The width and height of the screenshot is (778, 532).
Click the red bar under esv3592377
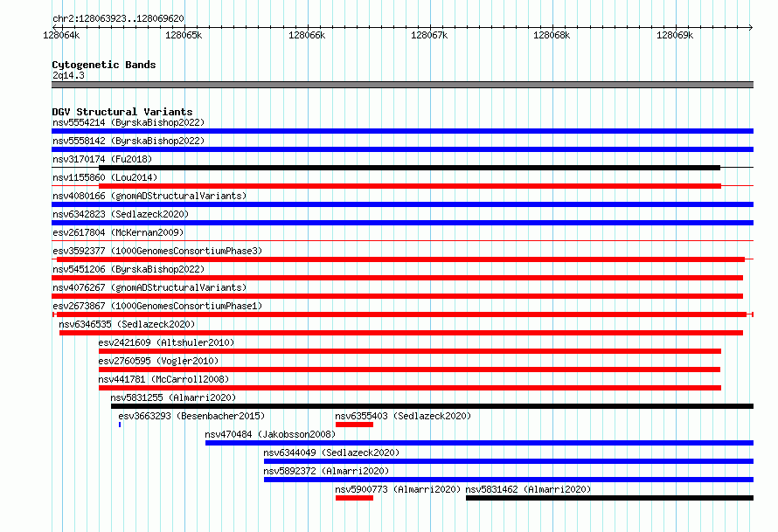401,259
